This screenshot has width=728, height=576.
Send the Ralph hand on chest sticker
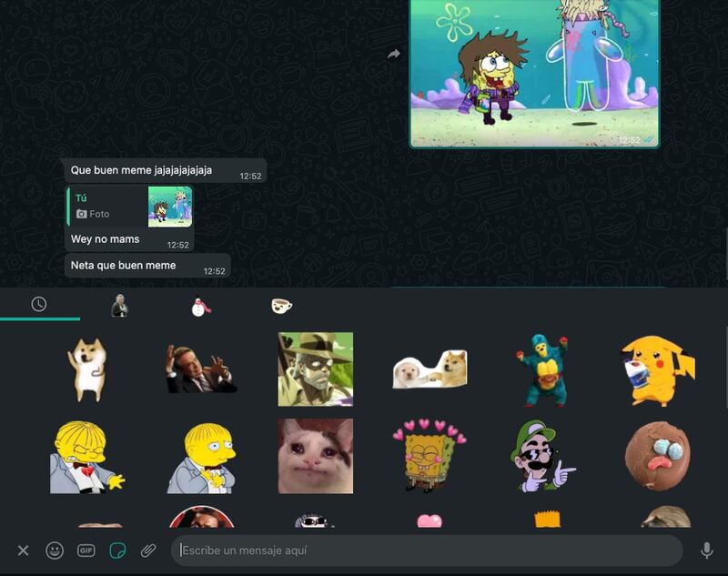[201, 458]
